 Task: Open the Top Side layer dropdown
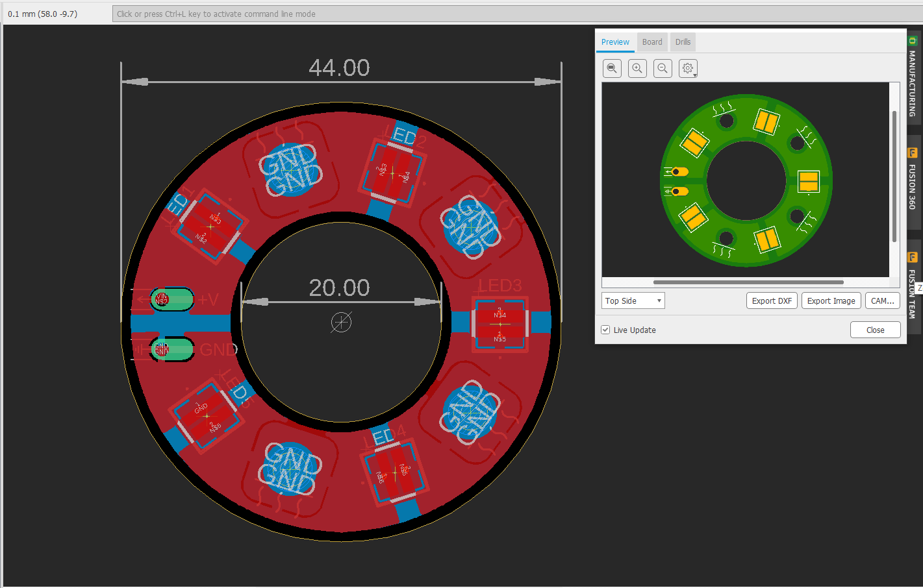[633, 300]
